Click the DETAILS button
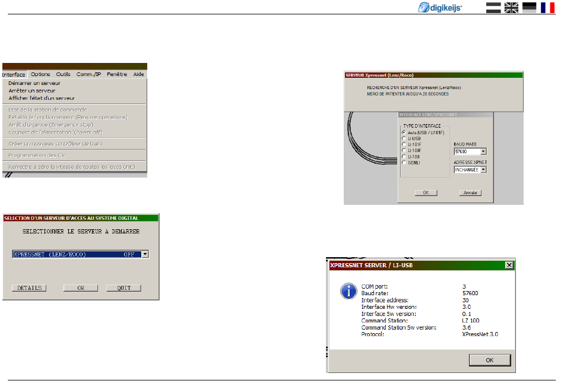 (x=29, y=288)
